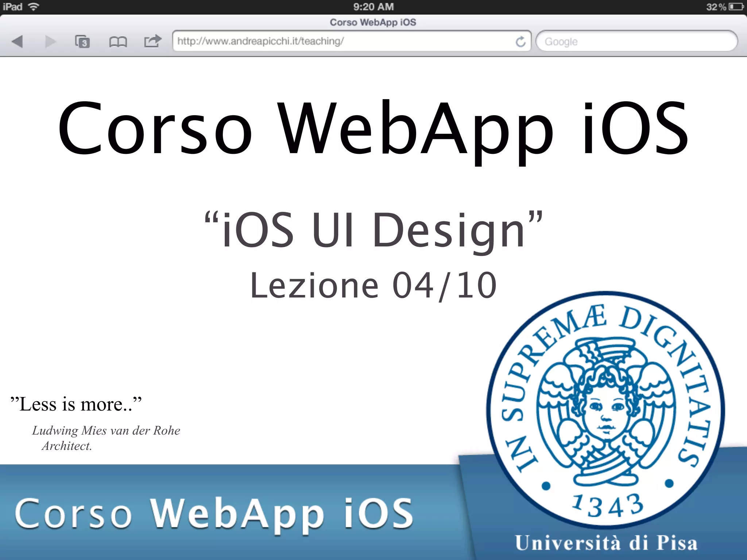Tap the Wi-Fi status icon
This screenshot has height=560, width=747.
coord(34,7)
